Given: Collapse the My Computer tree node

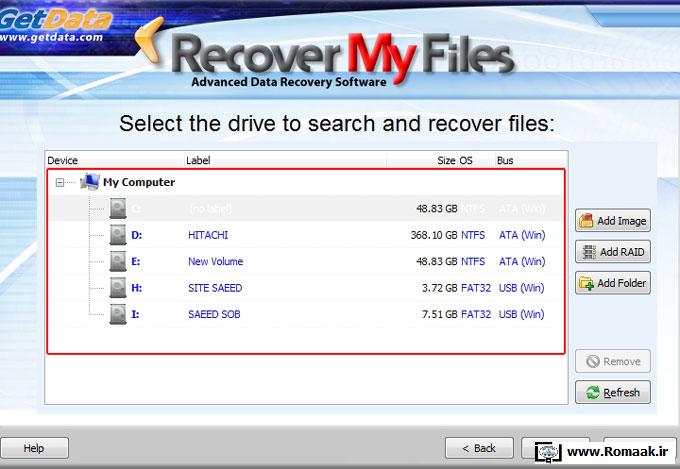Looking at the screenshot, I should tap(60, 183).
